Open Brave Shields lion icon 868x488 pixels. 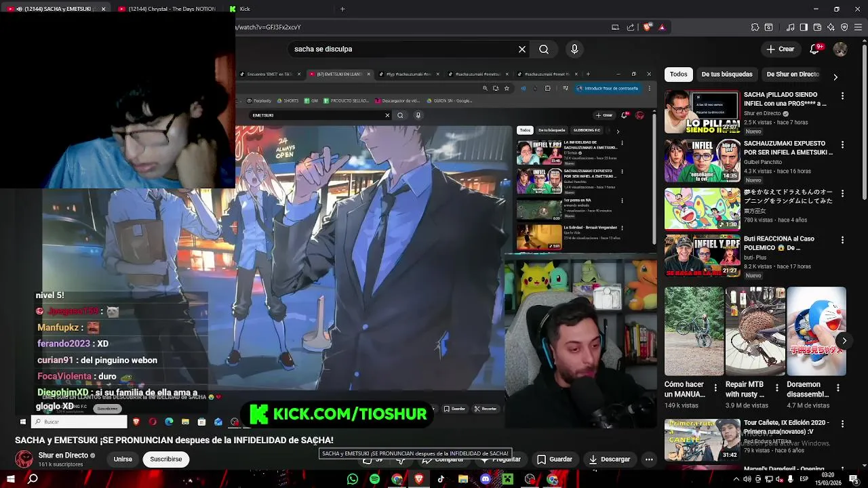648,27
